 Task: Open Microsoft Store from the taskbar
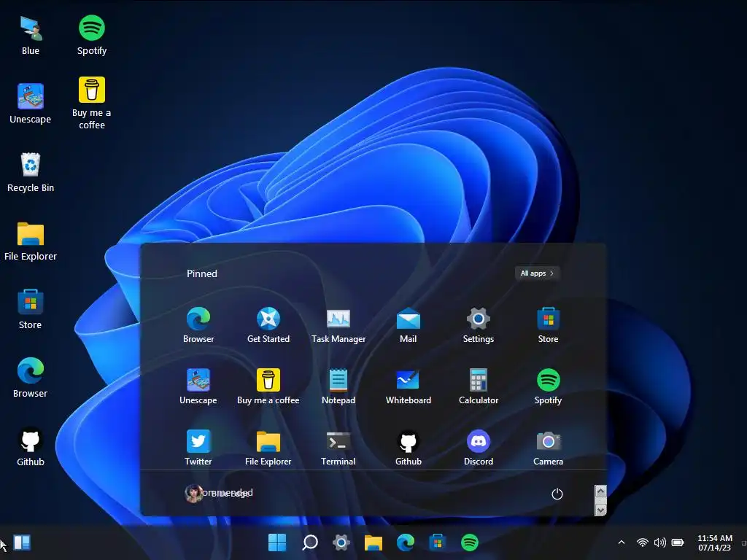click(x=438, y=542)
